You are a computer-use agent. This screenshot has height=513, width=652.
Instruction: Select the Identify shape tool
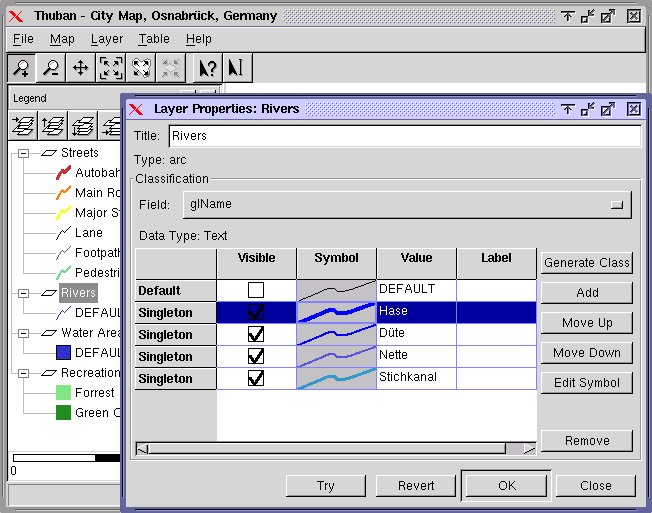[208, 68]
